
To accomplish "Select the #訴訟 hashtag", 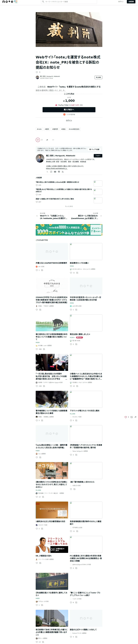I will click(x=63, y=129).
